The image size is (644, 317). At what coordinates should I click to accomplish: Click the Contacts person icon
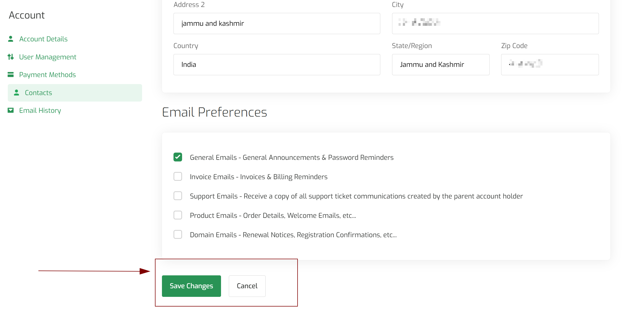pos(16,93)
